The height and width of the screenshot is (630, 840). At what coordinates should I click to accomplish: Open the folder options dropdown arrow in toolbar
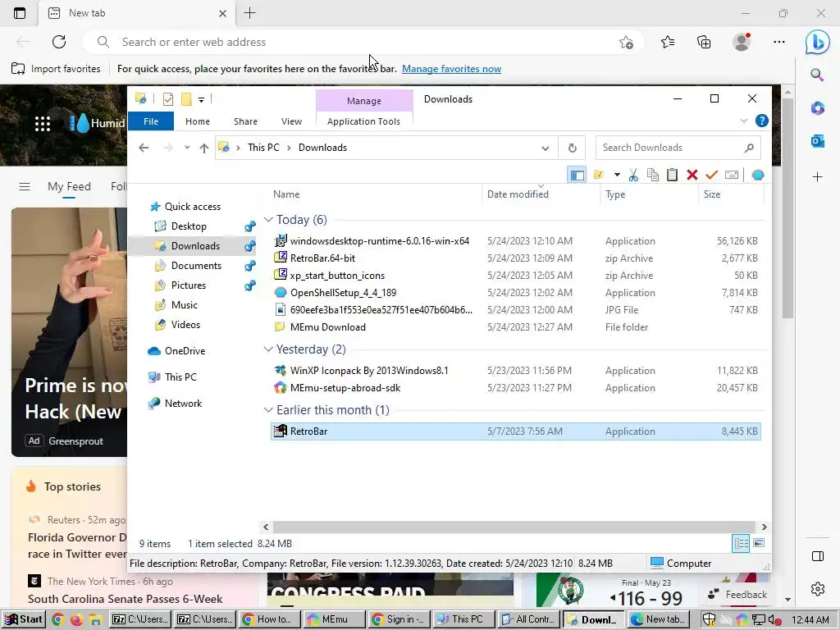[x=617, y=176]
